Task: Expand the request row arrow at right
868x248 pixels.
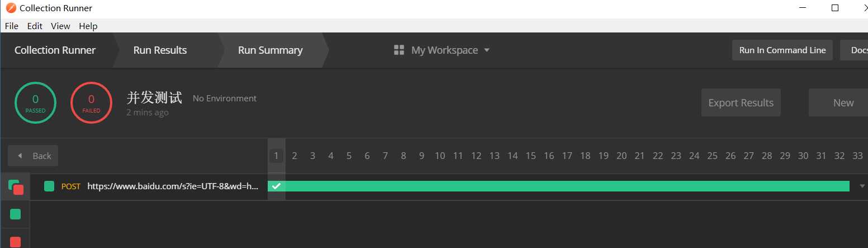Action: click(x=862, y=186)
